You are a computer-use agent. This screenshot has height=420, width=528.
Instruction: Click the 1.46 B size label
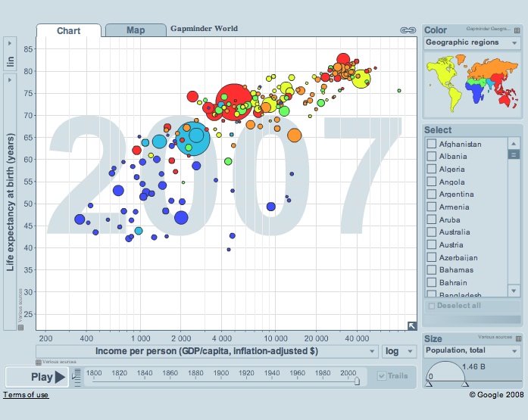473,366
